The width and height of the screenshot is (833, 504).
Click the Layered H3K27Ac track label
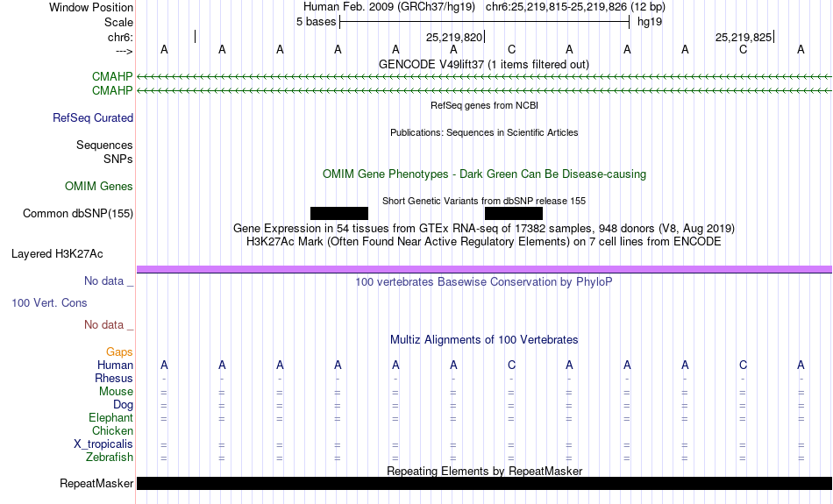[57, 254]
